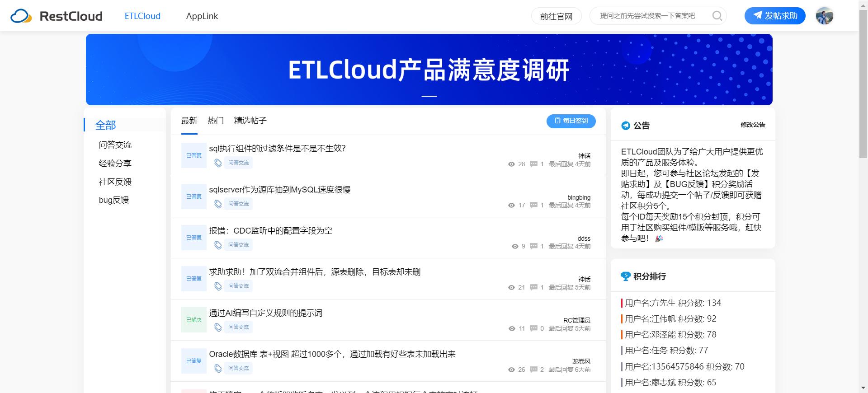The width and height of the screenshot is (868, 393).
Task: Click view-count eye icon of 通过AI编写 post
Action: pyautogui.click(x=512, y=328)
